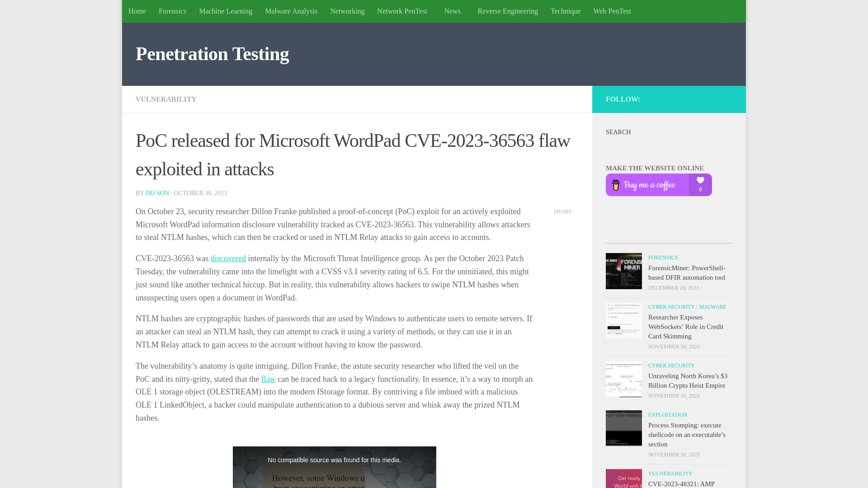The height and width of the screenshot is (488, 868).
Task: Select the Process Stomping exploitation article icon
Action: (x=623, y=428)
